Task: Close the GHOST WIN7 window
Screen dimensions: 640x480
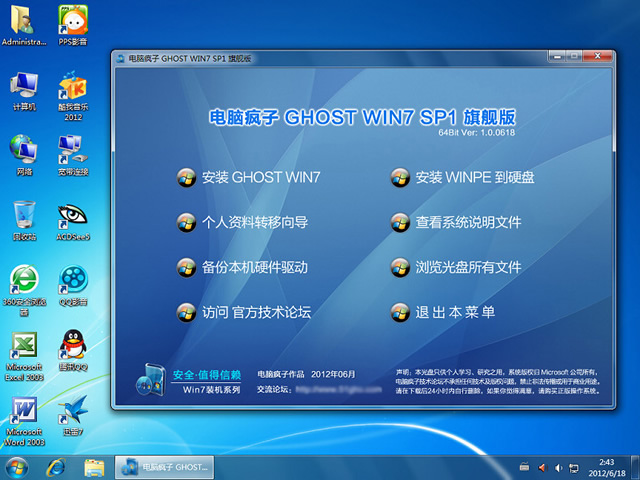Action: pos(598,56)
